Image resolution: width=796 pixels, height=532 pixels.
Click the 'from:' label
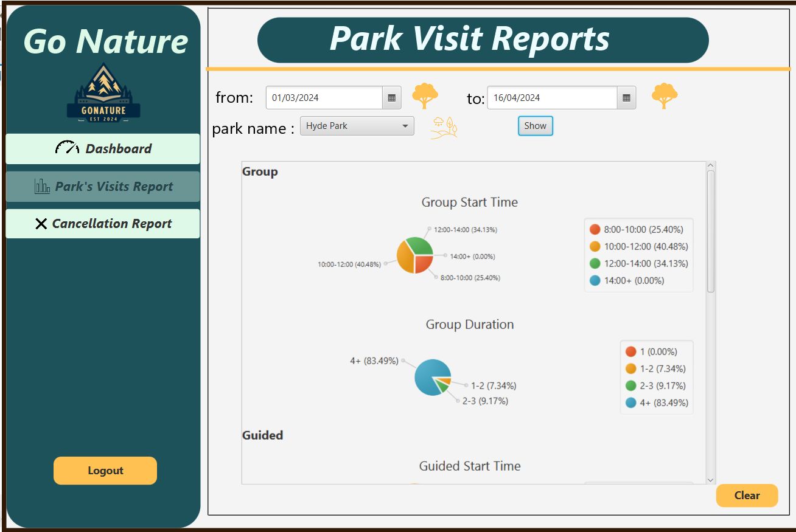(x=234, y=97)
